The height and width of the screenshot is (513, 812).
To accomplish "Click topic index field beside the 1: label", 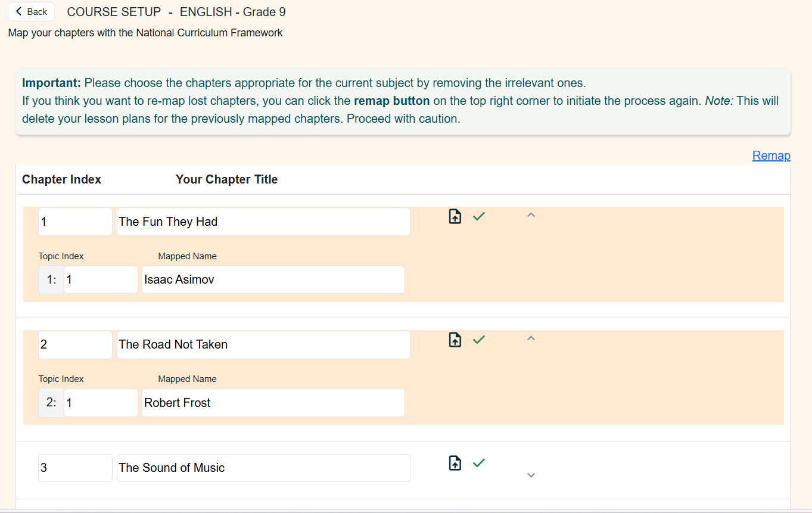I will click(x=100, y=279).
